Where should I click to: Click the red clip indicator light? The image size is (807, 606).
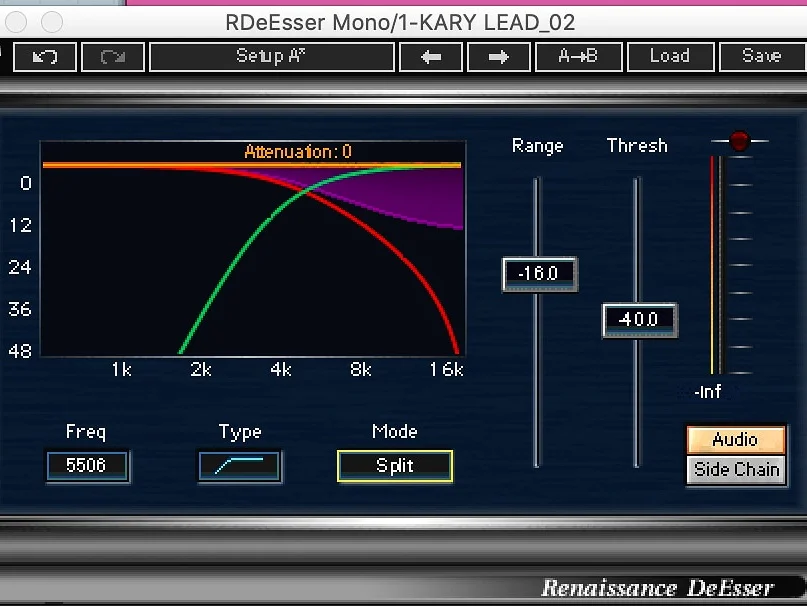click(739, 141)
